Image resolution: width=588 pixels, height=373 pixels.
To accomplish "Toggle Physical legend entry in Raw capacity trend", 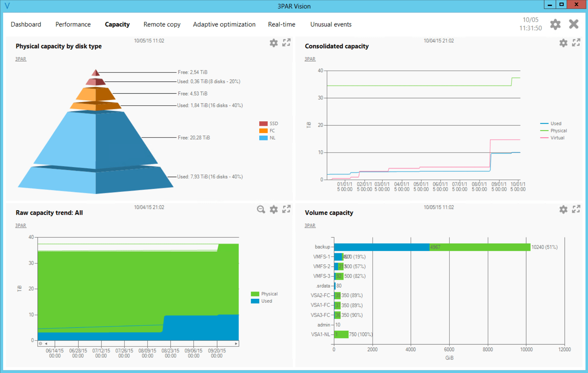I will click(x=264, y=294).
